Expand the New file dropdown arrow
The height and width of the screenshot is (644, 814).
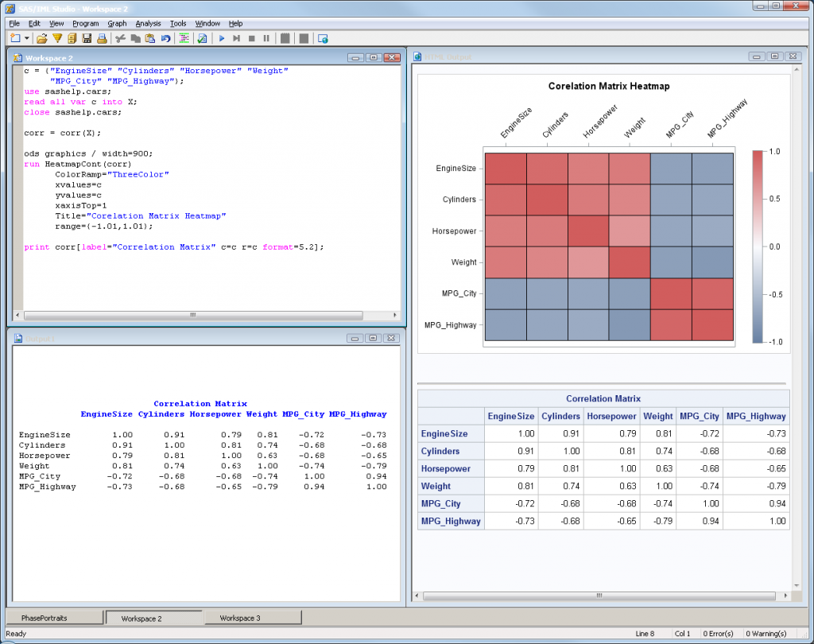(x=26, y=37)
